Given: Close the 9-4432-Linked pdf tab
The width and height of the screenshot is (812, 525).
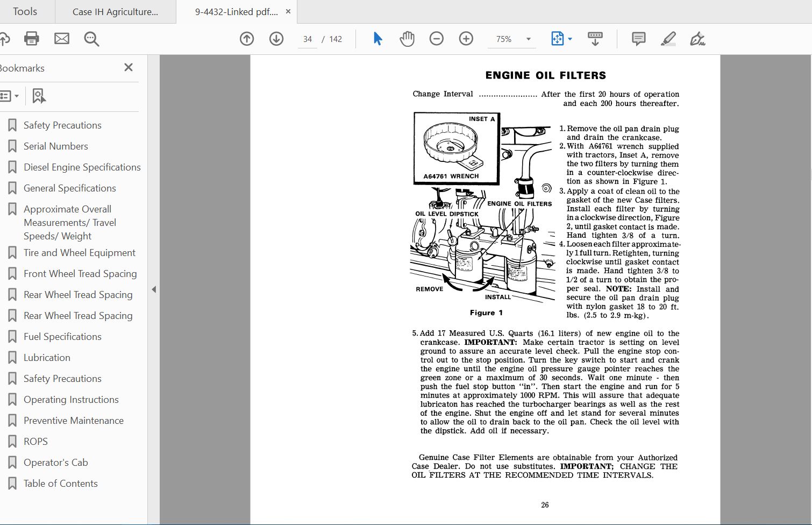Looking at the screenshot, I should tap(288, 11).
